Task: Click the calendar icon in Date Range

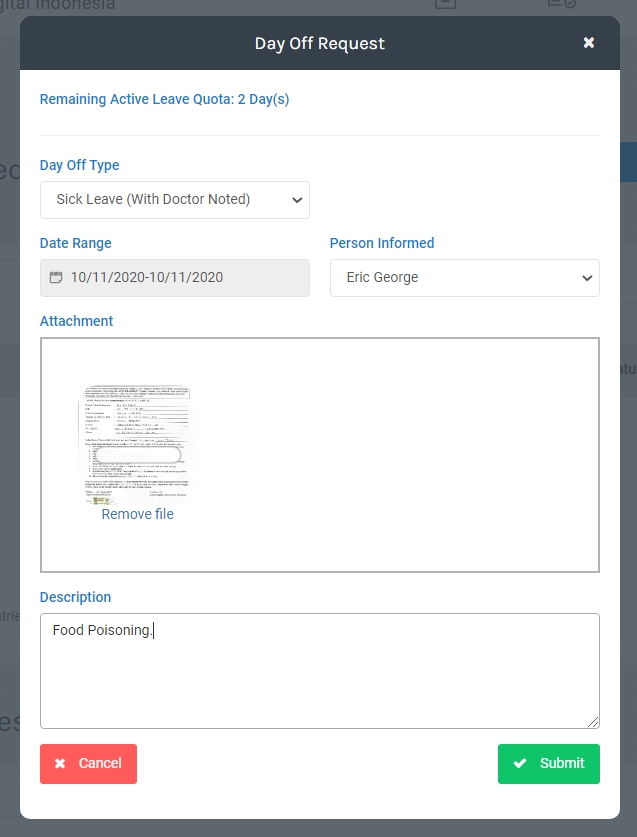Action: point(56,277)
